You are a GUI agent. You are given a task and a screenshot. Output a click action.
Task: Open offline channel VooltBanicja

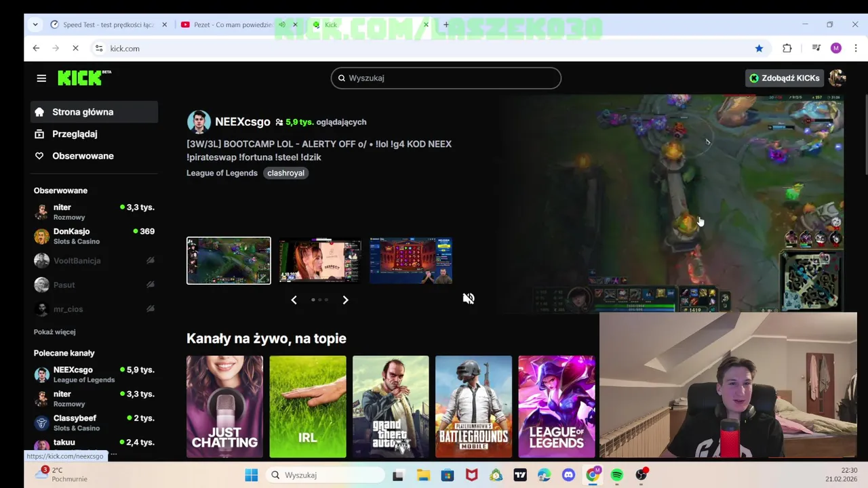coord(94,260)
